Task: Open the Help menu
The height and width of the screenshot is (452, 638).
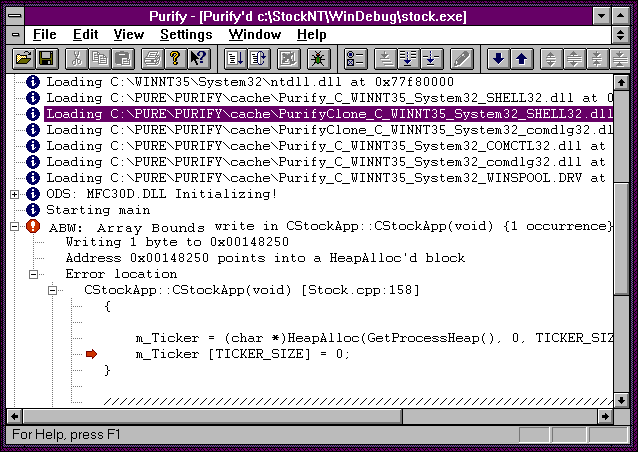Action: pos(311,35)
